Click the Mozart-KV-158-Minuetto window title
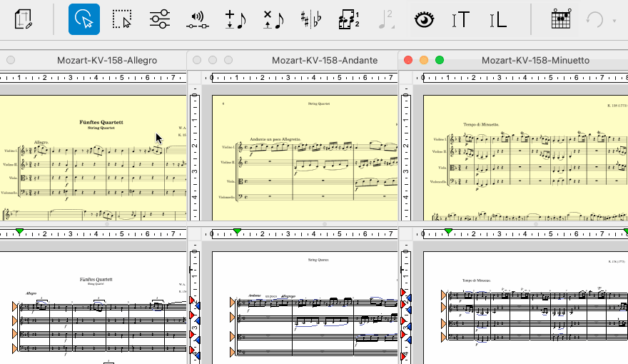Screen dimensions: 628x364 (535, 61)
